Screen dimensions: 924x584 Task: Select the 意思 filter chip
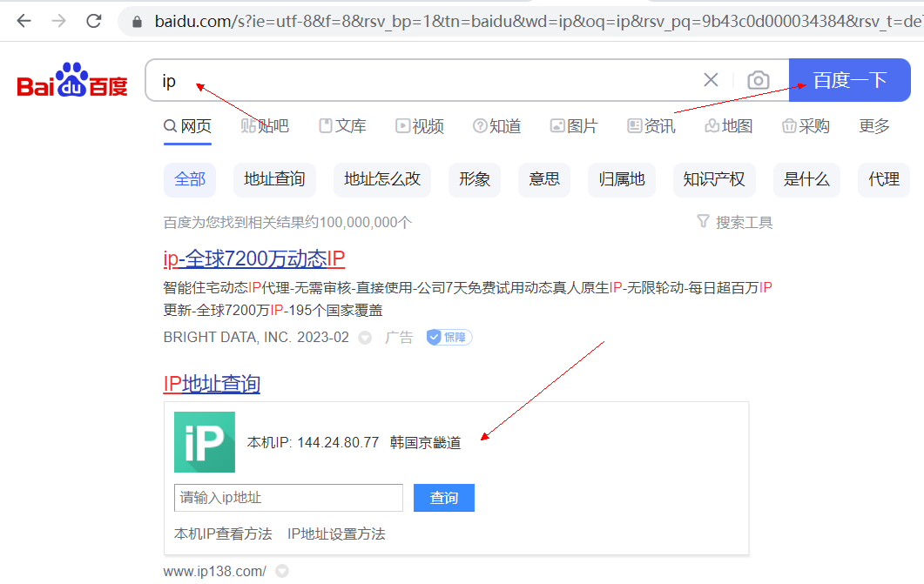click(544, 179)
